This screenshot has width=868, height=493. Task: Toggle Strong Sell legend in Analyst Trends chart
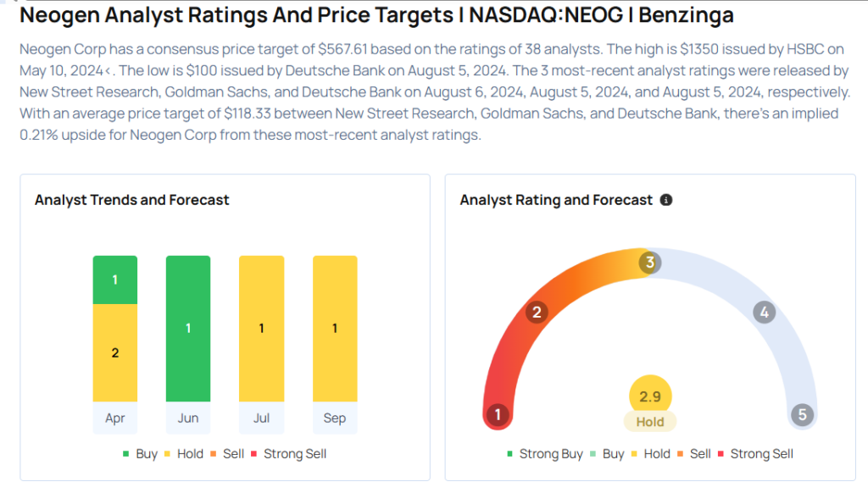(287, 454)
